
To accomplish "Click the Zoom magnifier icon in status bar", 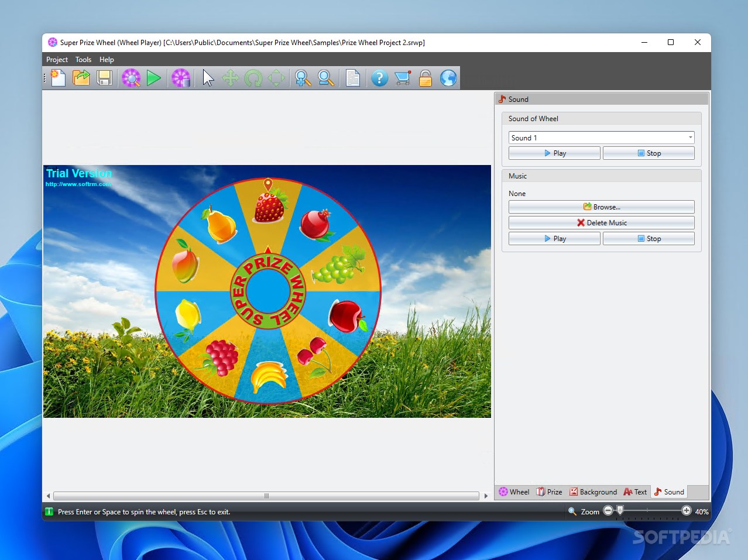I will [x=572, y=511].
